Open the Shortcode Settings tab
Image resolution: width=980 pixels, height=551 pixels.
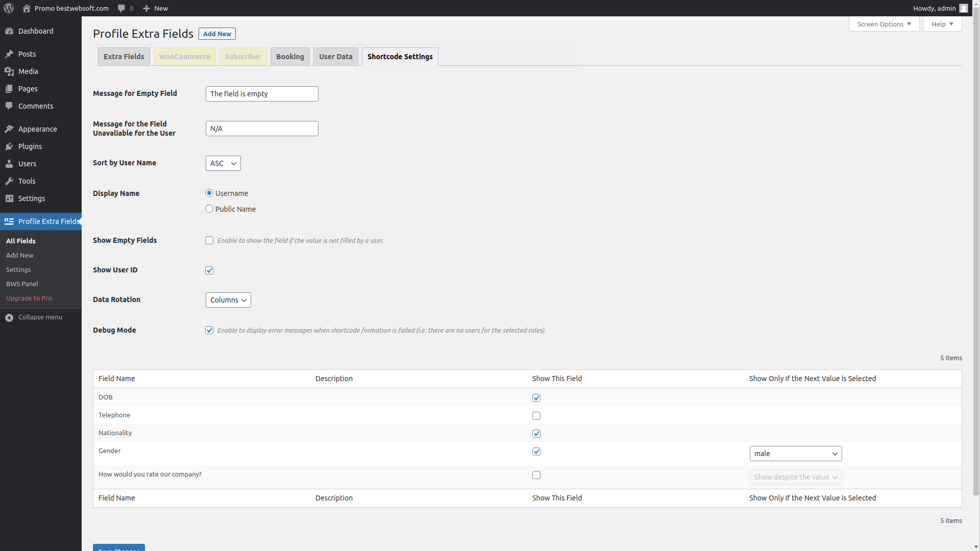pyautogui.click(x=400, y=57)
